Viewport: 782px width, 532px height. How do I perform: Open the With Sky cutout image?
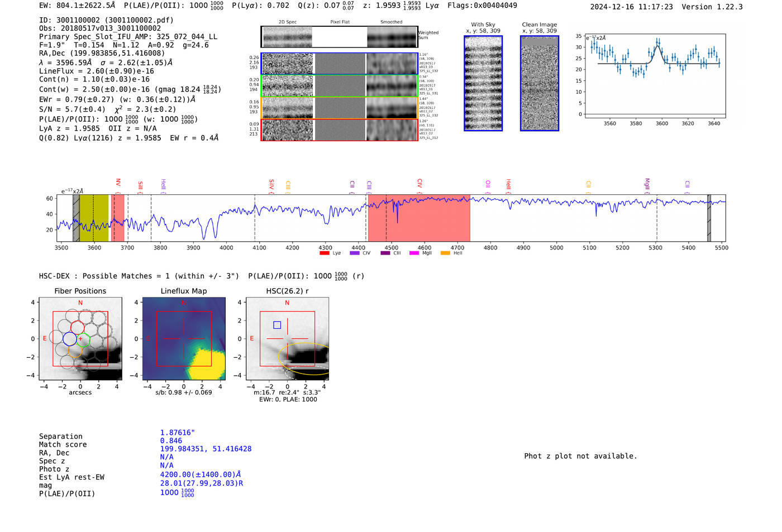click(483, 83)
